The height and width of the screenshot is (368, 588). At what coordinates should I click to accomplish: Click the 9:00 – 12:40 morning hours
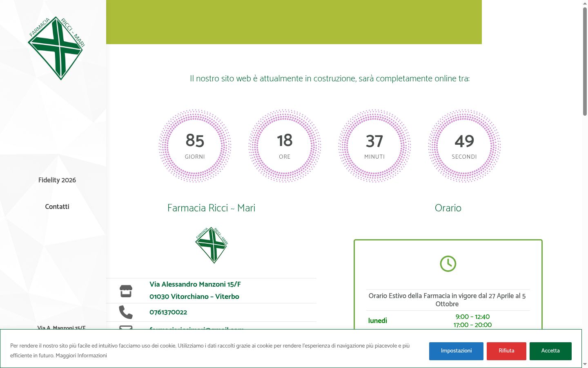[472, 317]
